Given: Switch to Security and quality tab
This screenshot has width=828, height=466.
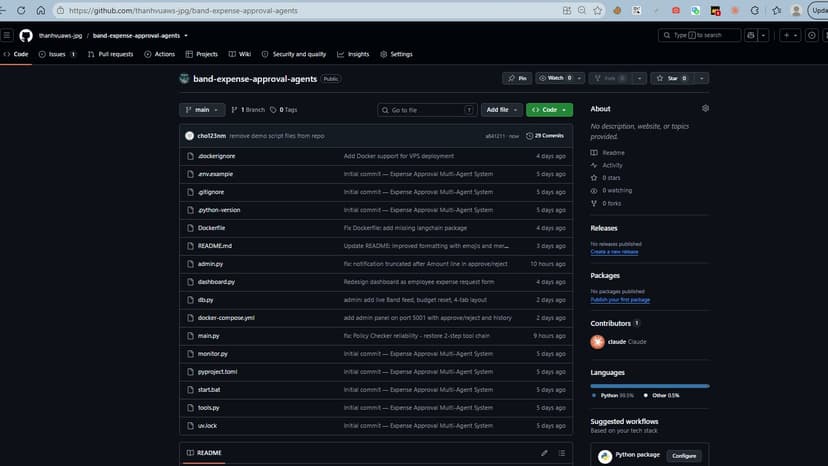Looking at the screenshot, I should pos(294,54).
